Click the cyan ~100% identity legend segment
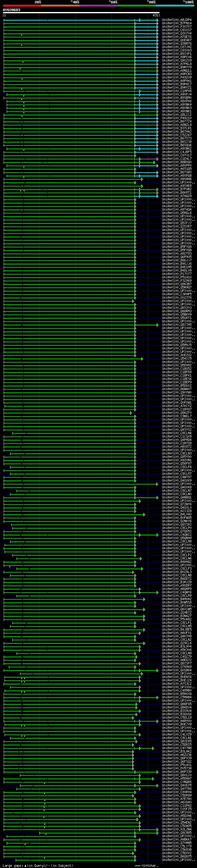 [x=175, y=6]
